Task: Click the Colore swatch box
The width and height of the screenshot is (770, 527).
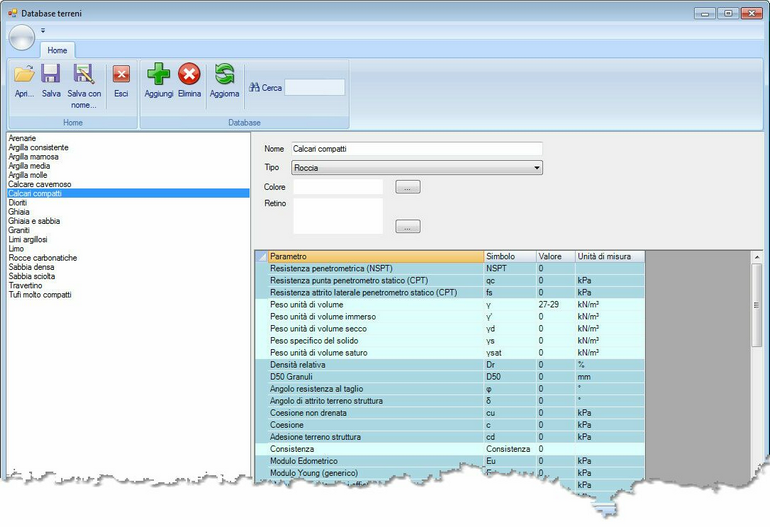Action: [x=338, y=187]
